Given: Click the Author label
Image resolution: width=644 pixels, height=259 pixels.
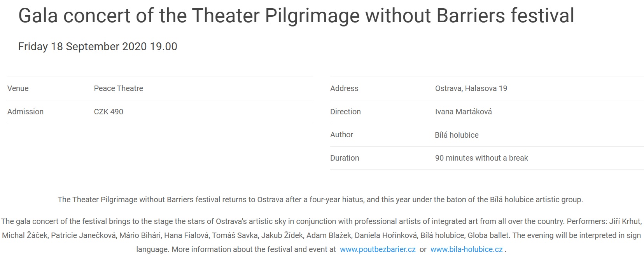Looking at the screenshot, I should tap(341, 135).
